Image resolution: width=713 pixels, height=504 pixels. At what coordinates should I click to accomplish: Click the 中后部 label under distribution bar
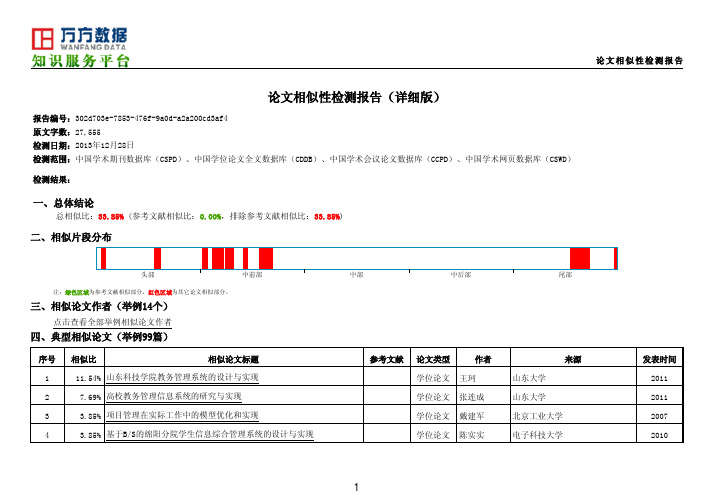(461, 275)
